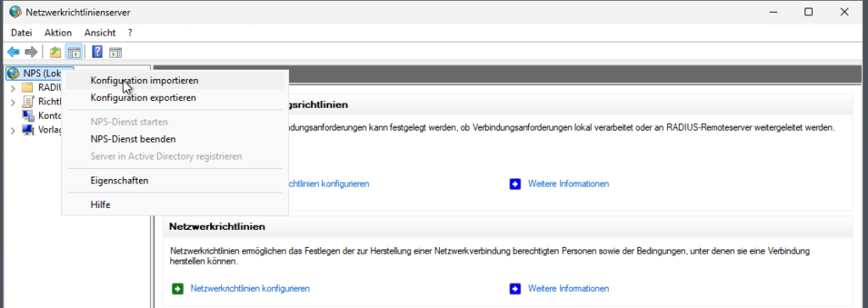The height and width of the screenshot is (308, 868).
Task: Click the Kontoführung icon in the tree
Action: point(28,115)
